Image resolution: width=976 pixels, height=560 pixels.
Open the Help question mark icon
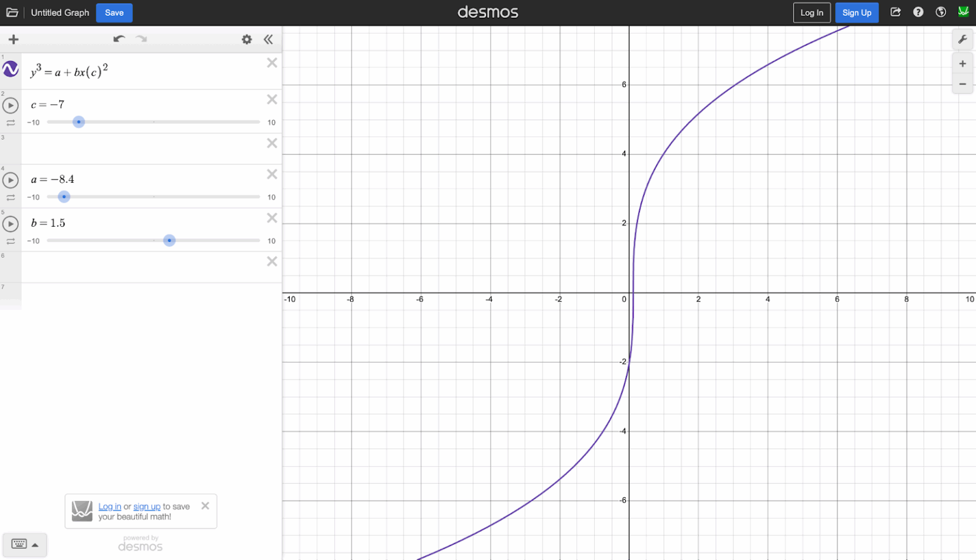918,12
